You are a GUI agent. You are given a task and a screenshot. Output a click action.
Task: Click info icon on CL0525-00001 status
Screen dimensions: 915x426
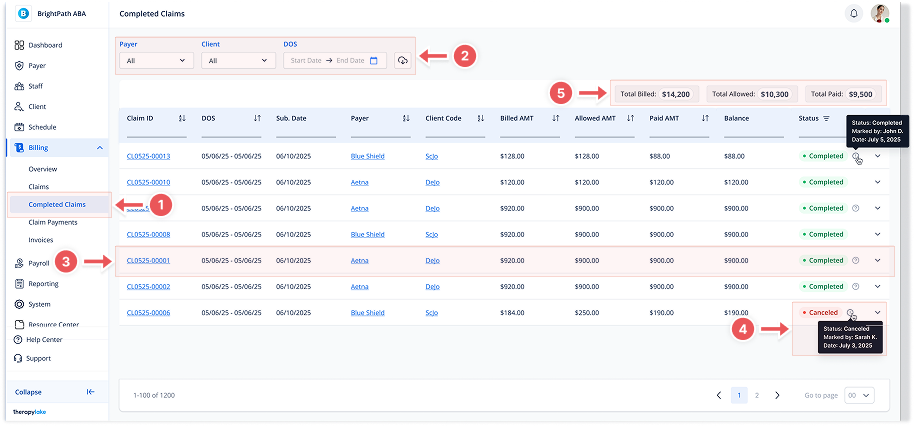click(855, 260)
